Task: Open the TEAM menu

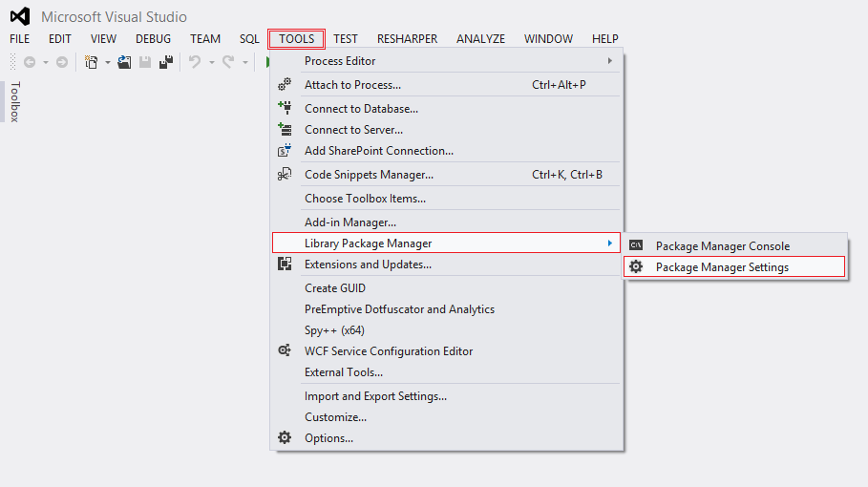Action: click(205, 39)
